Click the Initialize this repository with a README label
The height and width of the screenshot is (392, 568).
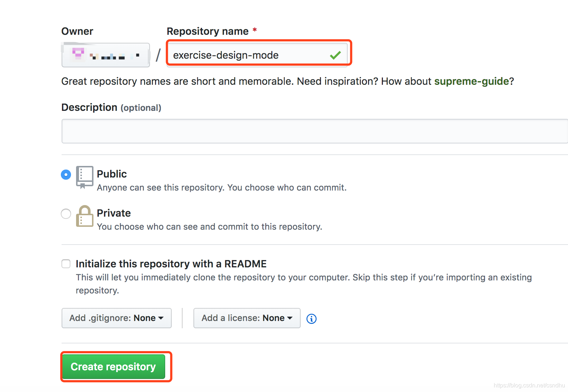[171, 264]
